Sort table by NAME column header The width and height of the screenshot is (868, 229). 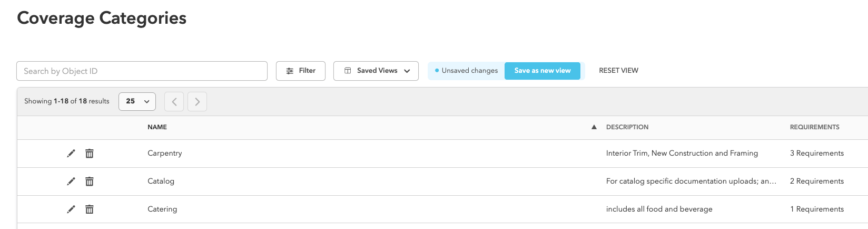157,127
